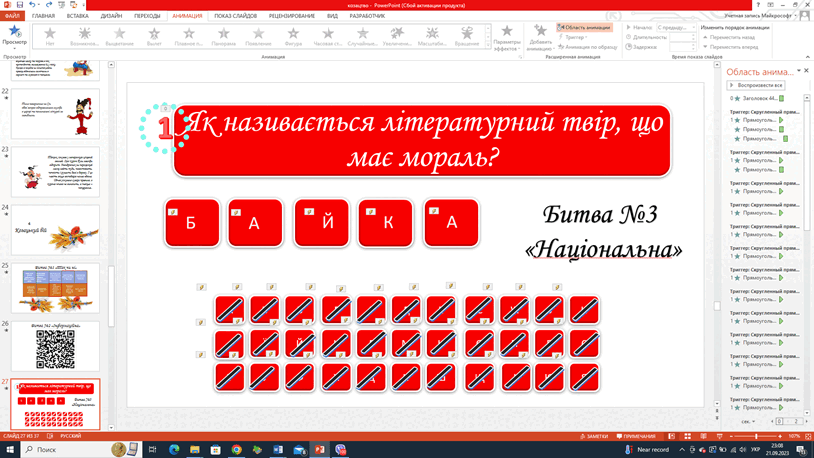The image size is (814, 458).
Task: Select the 'Вращение' animation effect
Action: click(467, 36)
